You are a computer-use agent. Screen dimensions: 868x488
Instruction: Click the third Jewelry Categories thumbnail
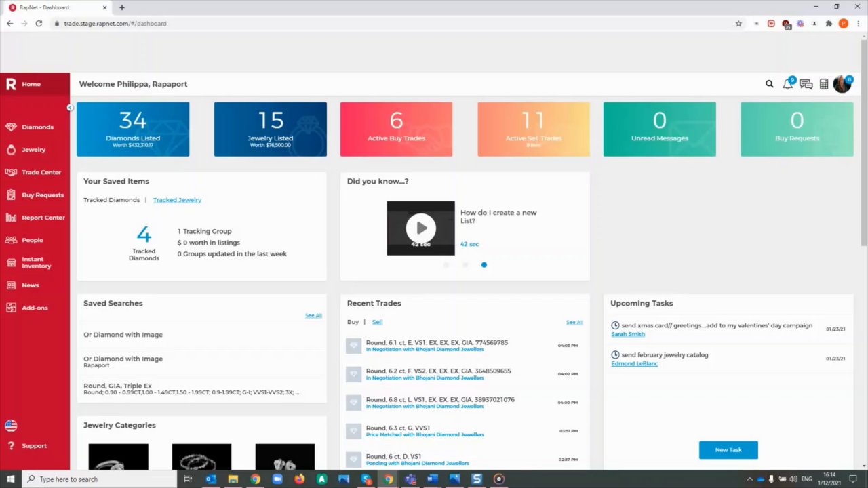click(285, 456)
